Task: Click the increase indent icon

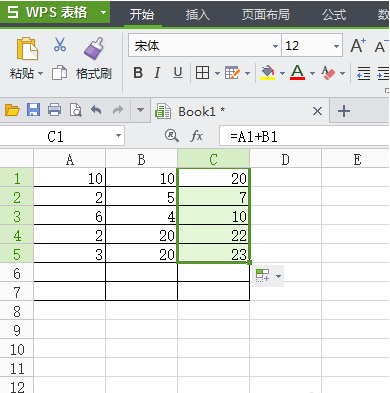Action: (x=383, y=73)
